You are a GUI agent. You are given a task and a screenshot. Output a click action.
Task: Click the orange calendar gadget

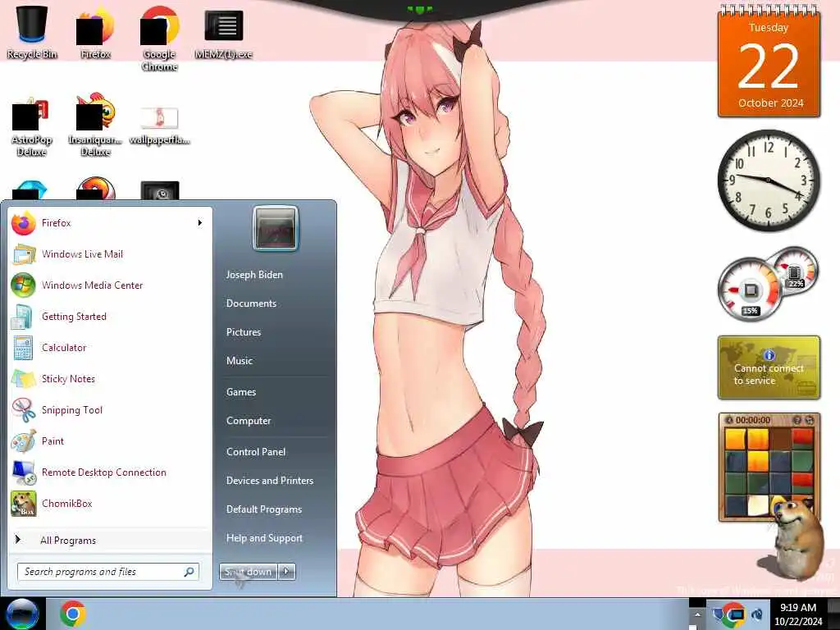[x=769, y=62]
